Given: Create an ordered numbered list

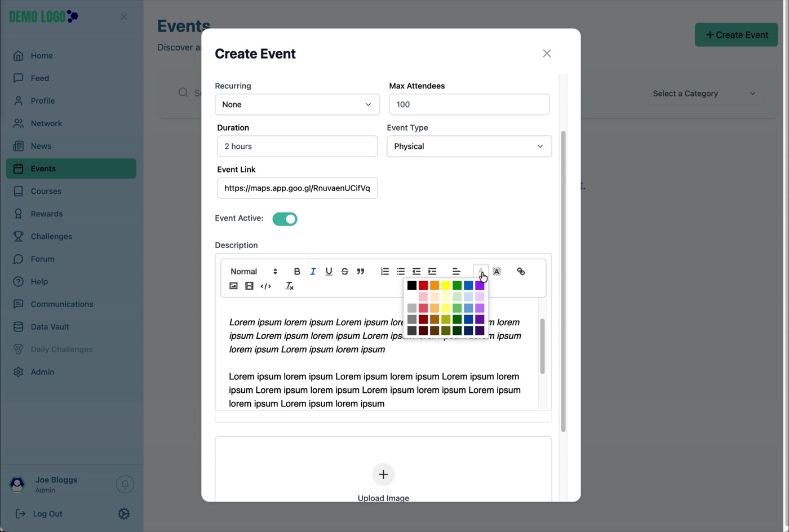Looking at the screenshot, I should (385, 272).
